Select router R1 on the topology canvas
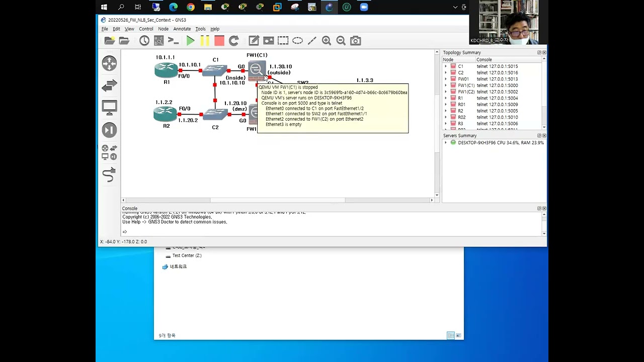 coord(166,71)
